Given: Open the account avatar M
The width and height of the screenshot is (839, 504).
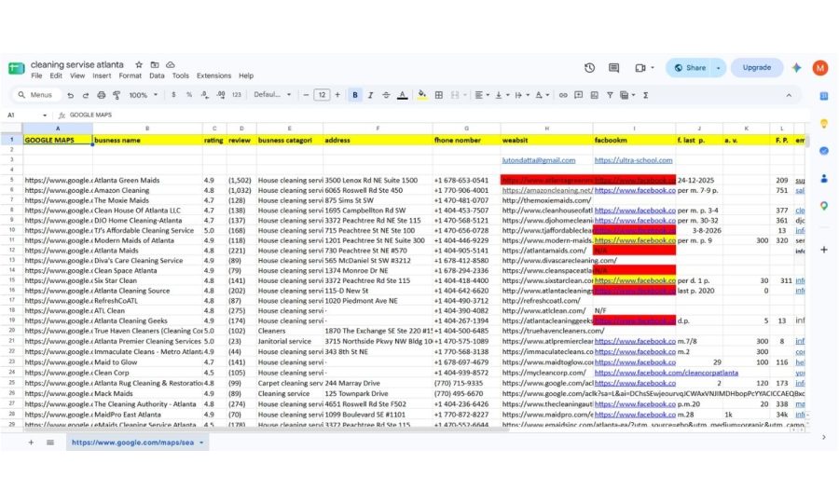Looking at the screenshot, I should [819, 68].
